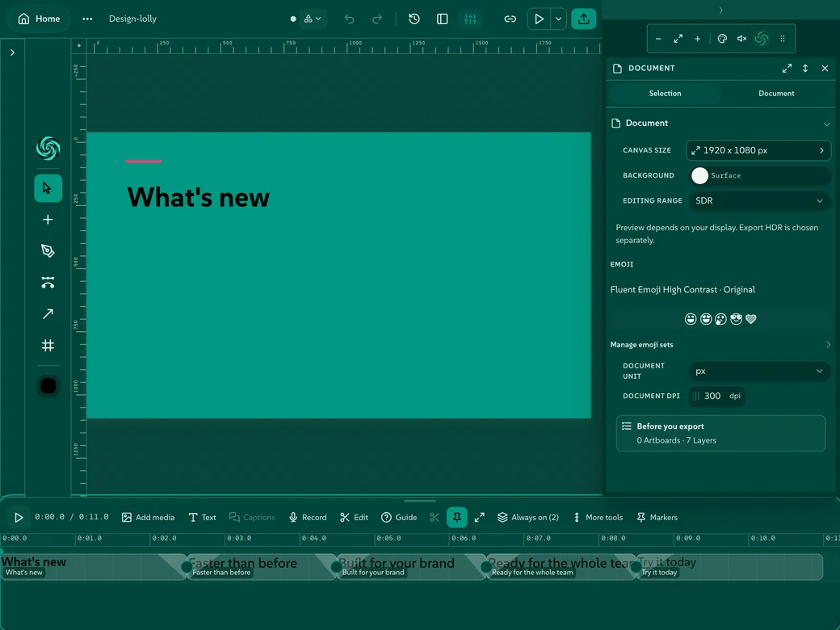Expand the left sidebar chevron
The image size is (840, 630).
12,52
